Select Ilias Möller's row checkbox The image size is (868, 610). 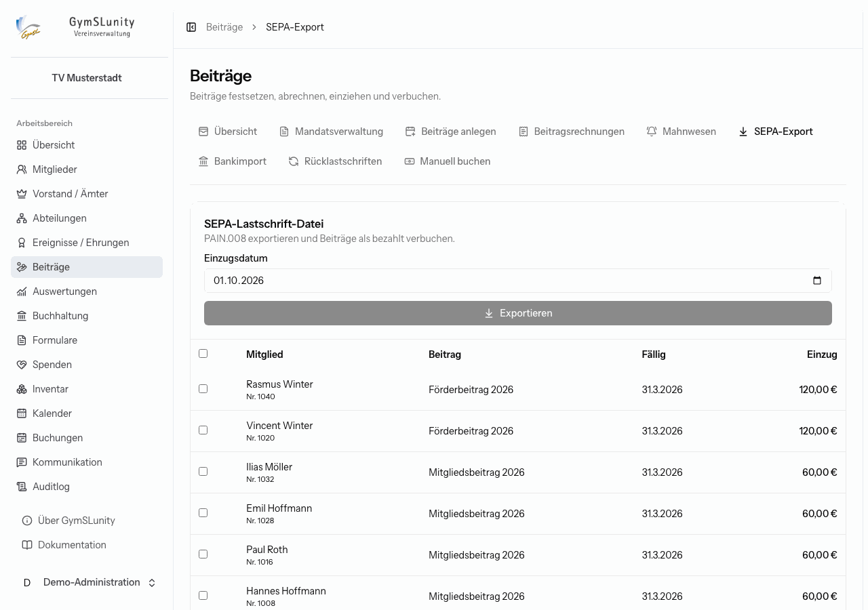(x=203, y=471)
